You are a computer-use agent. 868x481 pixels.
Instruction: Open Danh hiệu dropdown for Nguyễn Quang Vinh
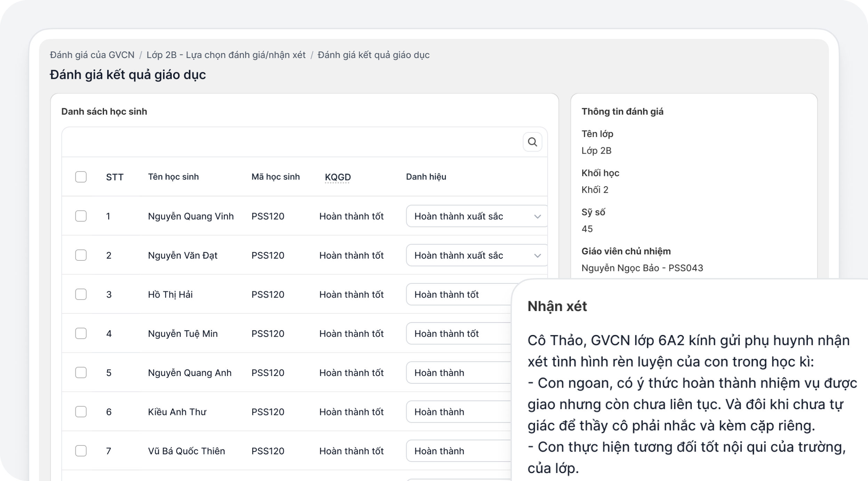coord(477,216)
